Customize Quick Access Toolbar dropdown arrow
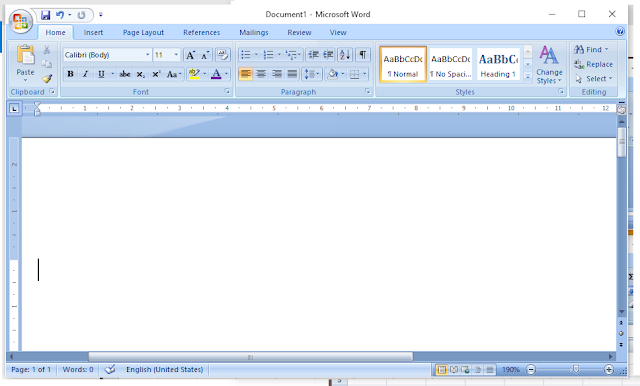The height and width of the screenshot is (386, 640). 100,15
